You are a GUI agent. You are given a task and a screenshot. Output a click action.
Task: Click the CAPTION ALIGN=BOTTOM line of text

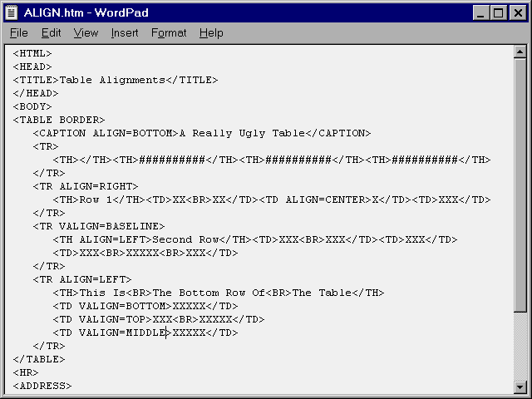pos(201,133)
